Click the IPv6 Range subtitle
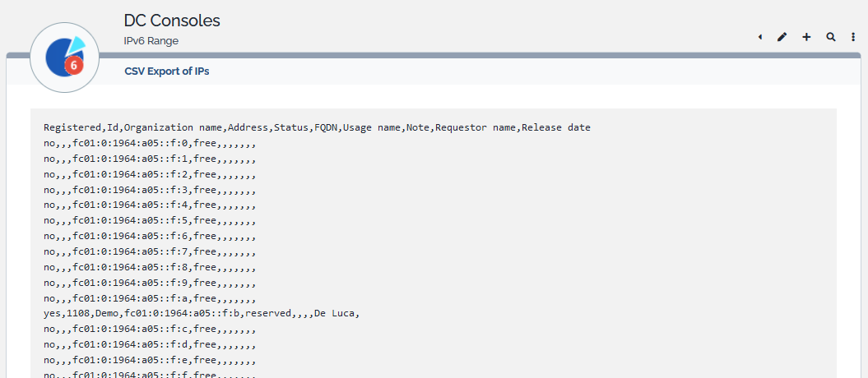868x378 pixels. [x=151, y=40]
